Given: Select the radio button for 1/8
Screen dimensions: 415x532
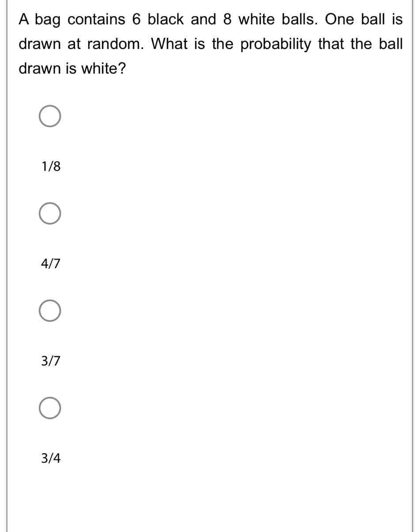Looking at the screenshot, I should pos(49,117).
